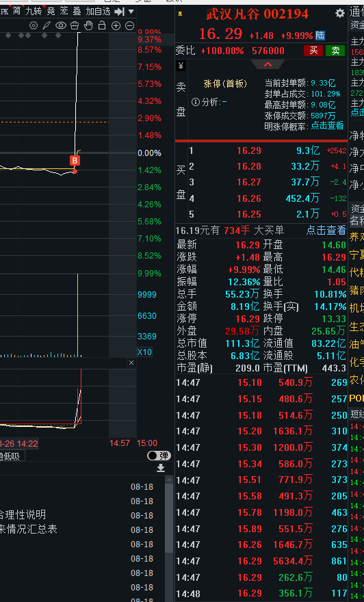Viewport: 364px width, 602px height.
Task: Click the green 卖 sell button
Action: [x=335, y=51]
